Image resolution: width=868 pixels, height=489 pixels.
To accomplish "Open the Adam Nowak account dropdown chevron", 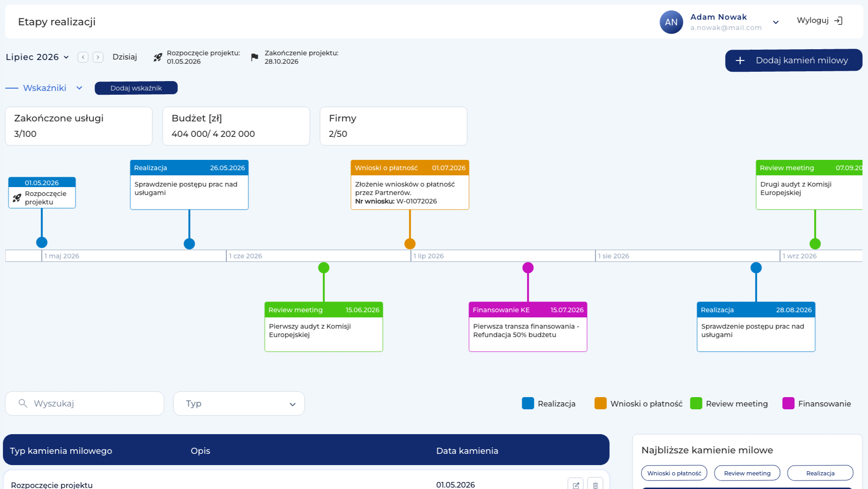I will tap(776, 22).
